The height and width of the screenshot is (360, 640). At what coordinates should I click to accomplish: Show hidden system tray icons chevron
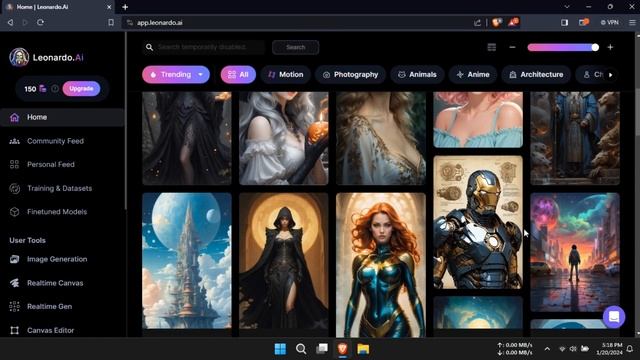pyautogui.click(x=547, y=349)
